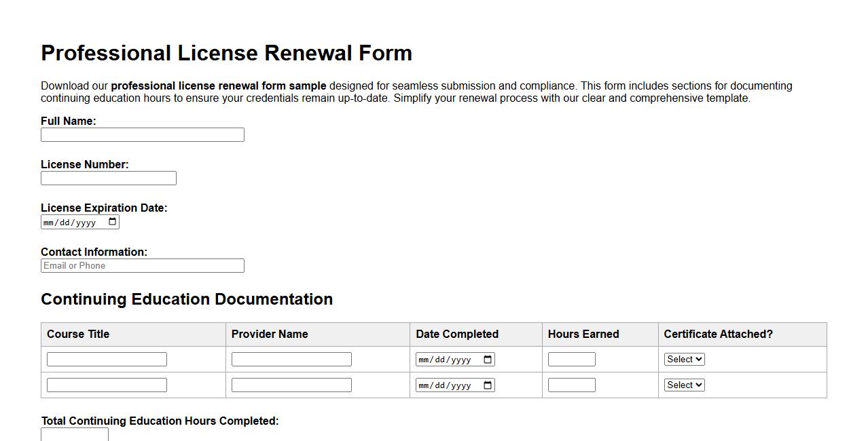Click the bolded professional license renewal form sample text

click(219, 85)
